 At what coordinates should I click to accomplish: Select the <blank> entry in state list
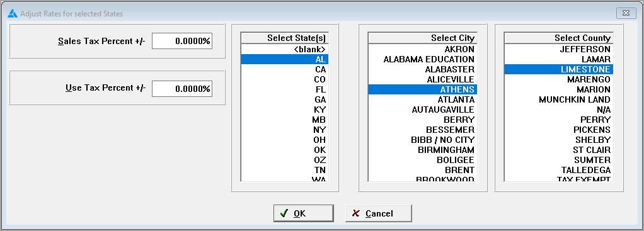point(285,49)
